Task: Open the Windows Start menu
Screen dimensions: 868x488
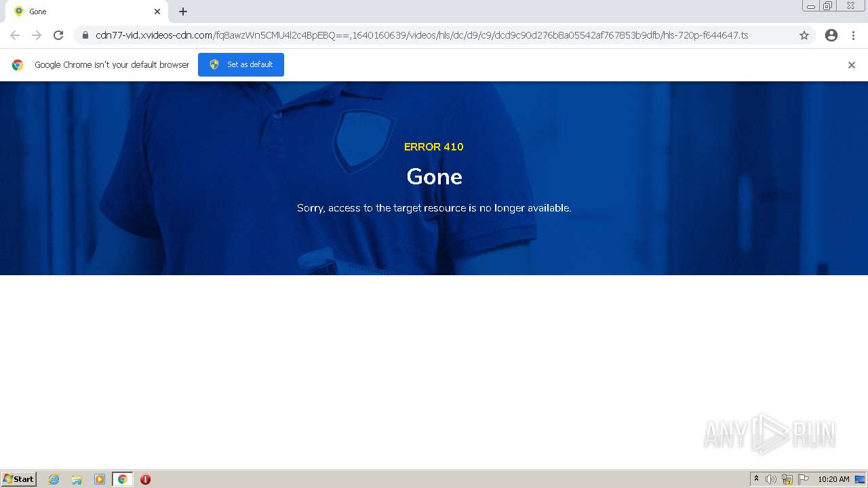Action: (19, 479)
